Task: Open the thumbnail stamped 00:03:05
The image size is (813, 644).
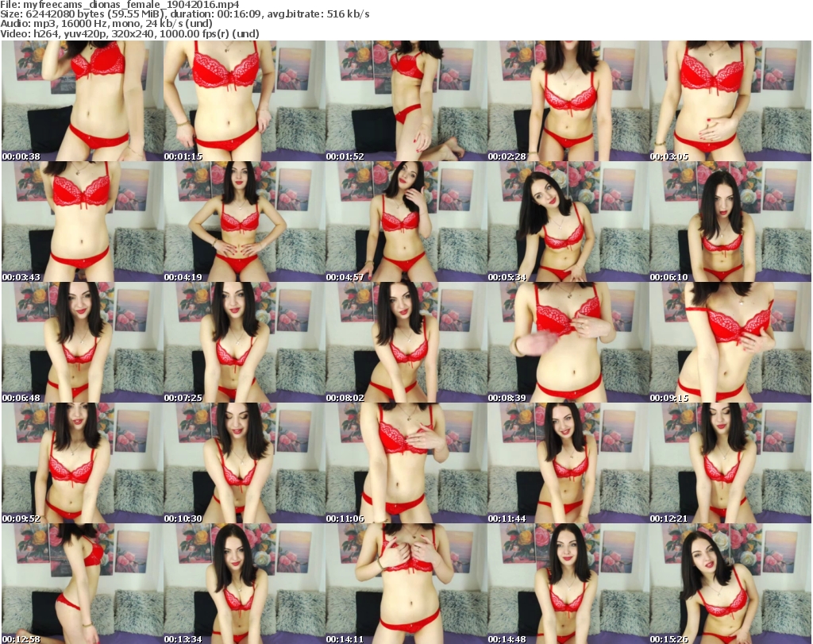Action: [730, 101]
